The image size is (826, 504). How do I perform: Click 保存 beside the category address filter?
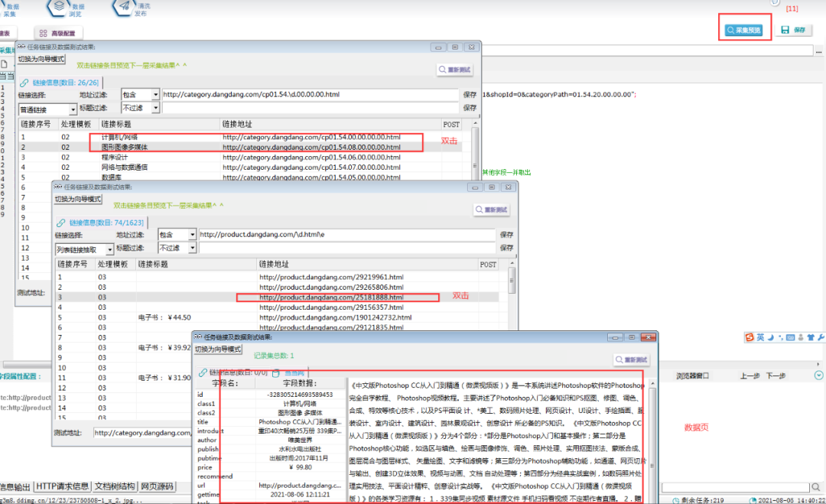pyautogui.click(x=470, y=95)
